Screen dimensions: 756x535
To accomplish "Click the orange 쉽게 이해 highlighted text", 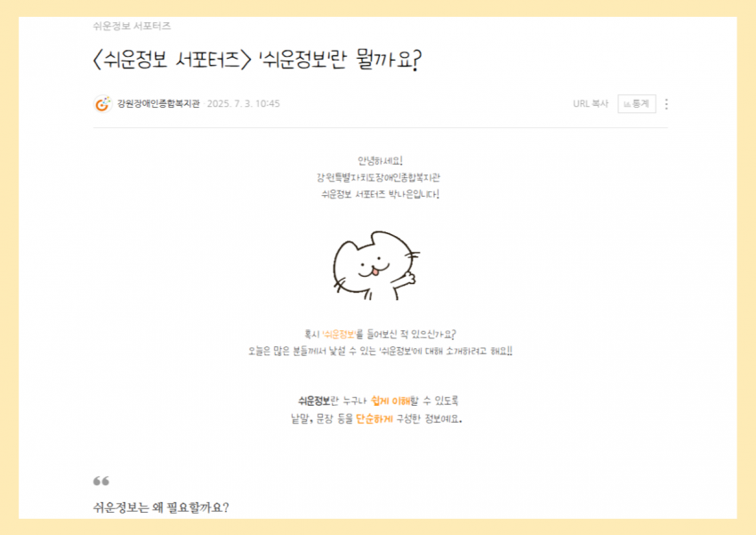I will point(390,401).
